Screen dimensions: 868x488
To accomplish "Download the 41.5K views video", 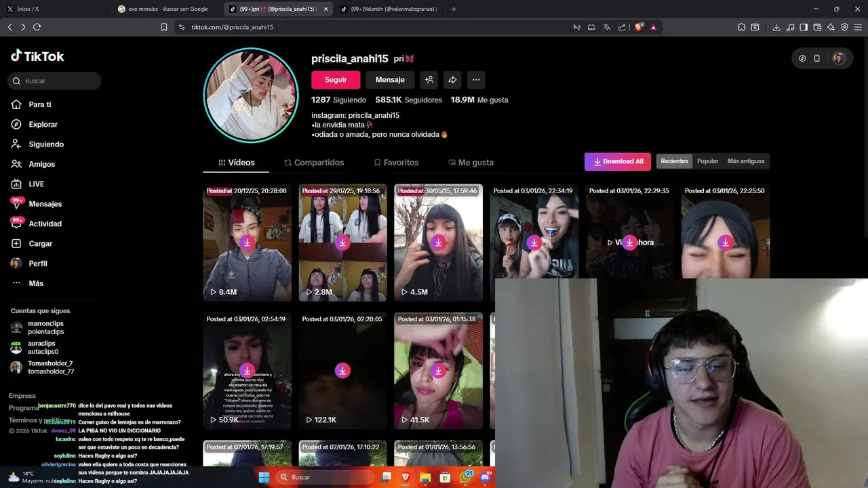I will tap(438, 370).
